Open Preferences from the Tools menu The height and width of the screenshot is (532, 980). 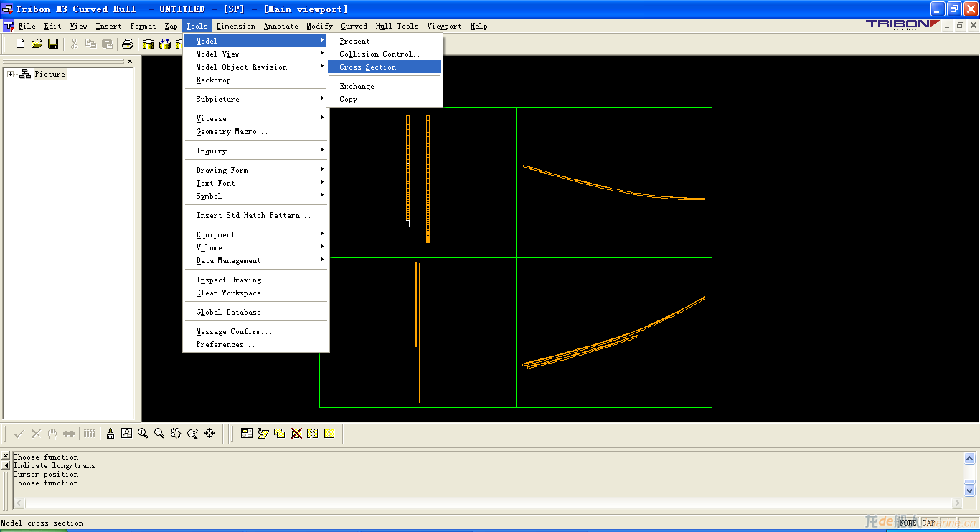click(x=256, y=344)
